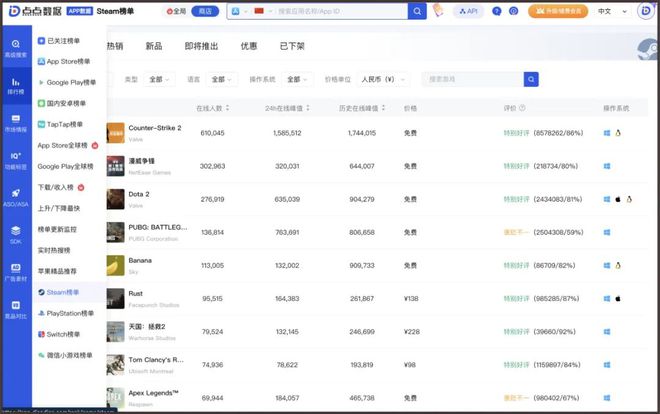Click Apple icon in Dota 2 row
Screen dimensions: 660x414
pos(618,199)
